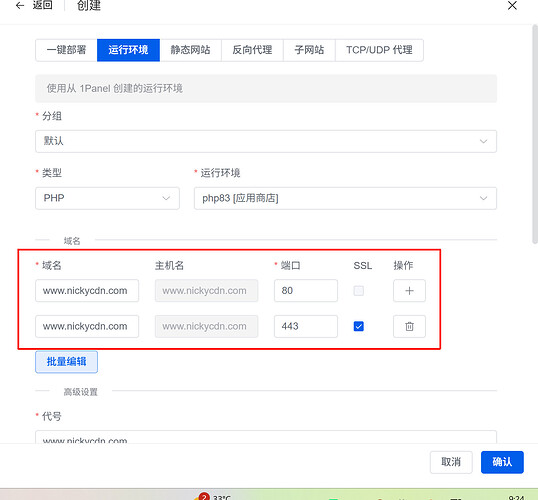Image resolution: width=538 pixels, height=500 pixels.
Task: Expand the 分组 默认 dropdown
Action: coord(266,141)
